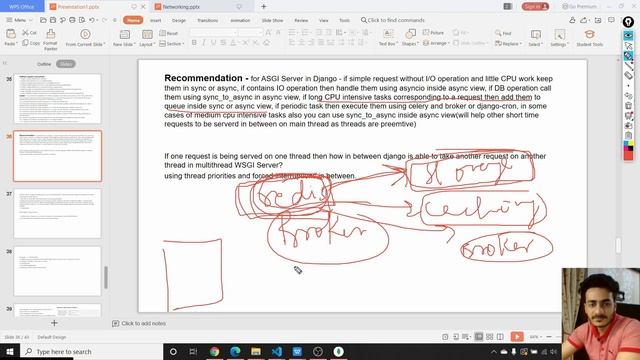Screen dimensions: 640x360
Task: Switch to Slide Sorter view in status bar
Action: (489, 337)
